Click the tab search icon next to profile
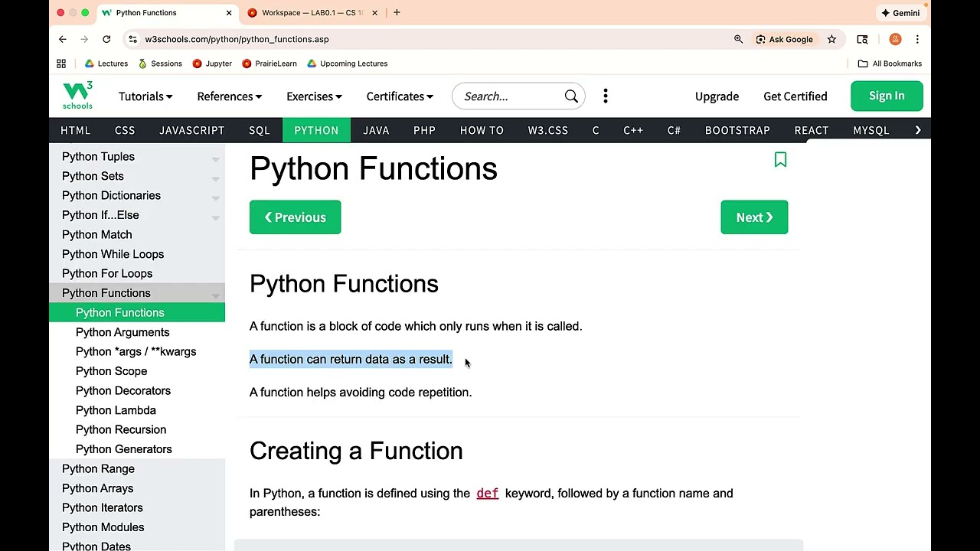This screenshot has width=980, height=551. (x=862, y=39)
